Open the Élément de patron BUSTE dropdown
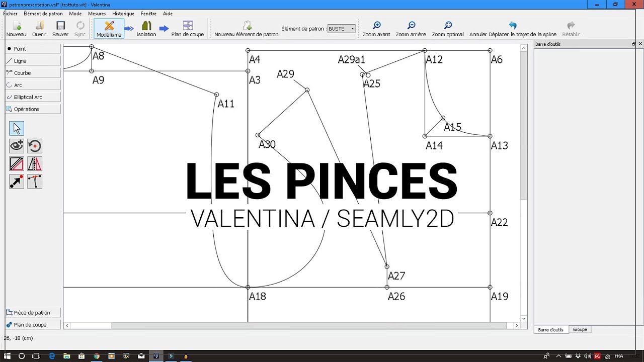The height and width of the screenshot is (362, 644). (341, 29)
